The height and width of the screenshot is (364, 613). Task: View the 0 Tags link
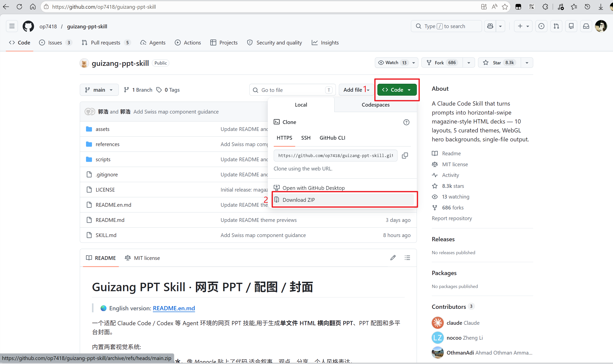click(168, 90)
